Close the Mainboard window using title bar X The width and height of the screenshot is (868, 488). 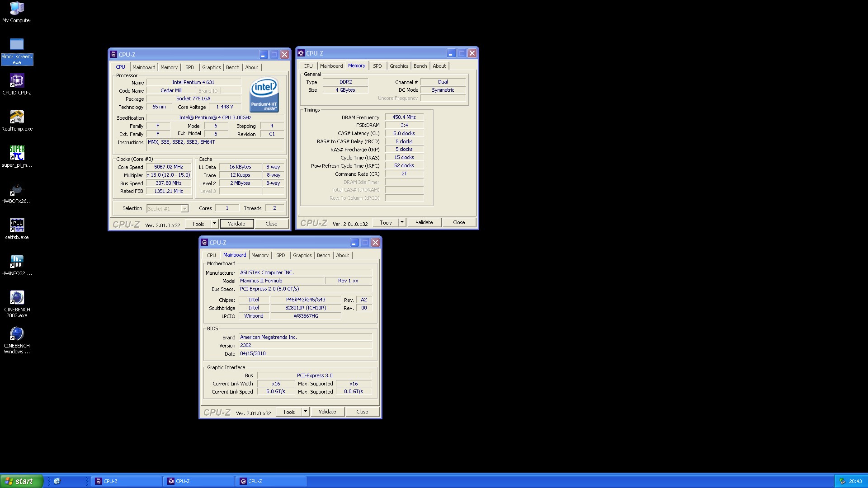375,243
